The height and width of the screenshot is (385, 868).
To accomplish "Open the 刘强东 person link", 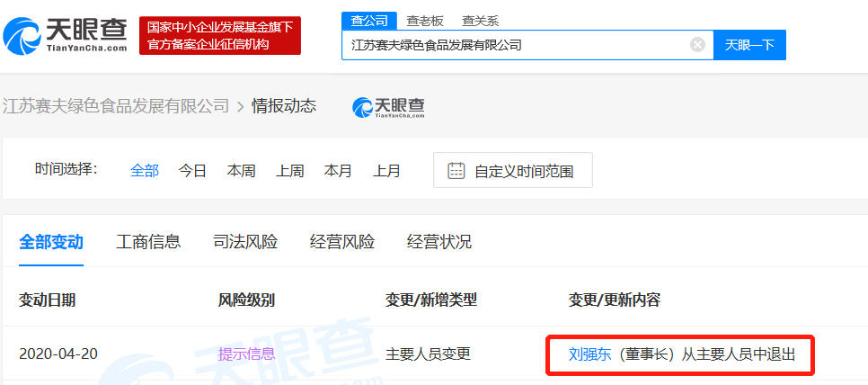I will click(x=589, y=354).
